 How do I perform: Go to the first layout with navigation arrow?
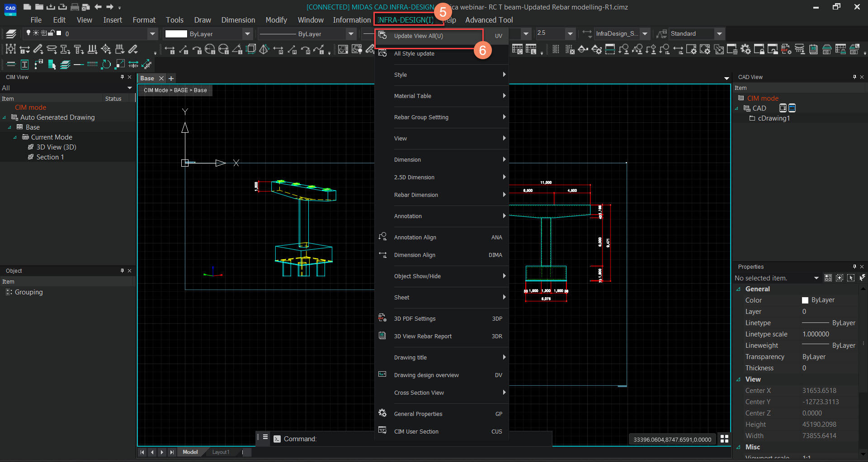[142, 452]
